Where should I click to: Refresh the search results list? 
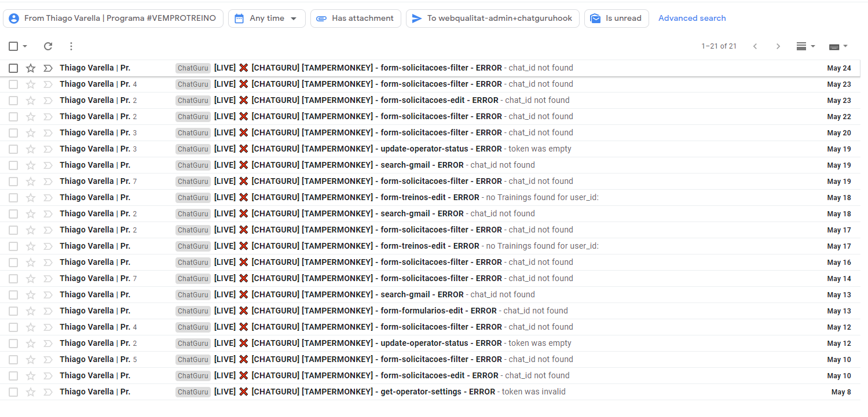point(48,46)
